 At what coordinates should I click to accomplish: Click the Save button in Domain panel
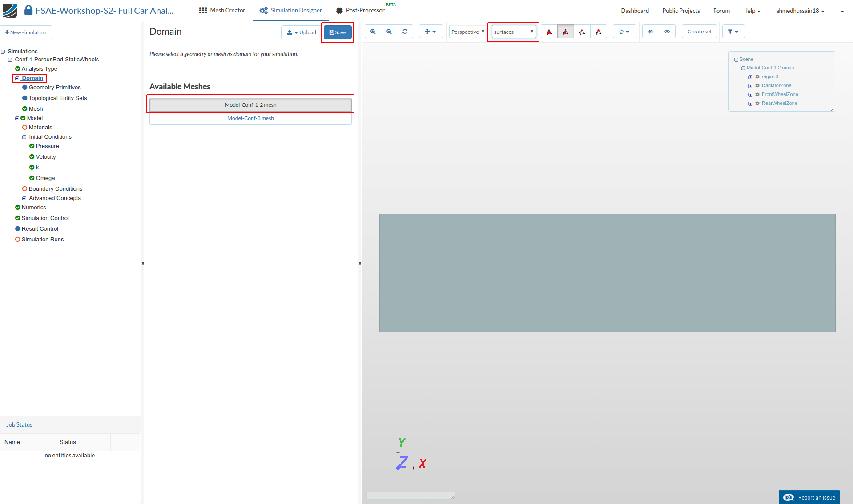[x=338, y=32]
